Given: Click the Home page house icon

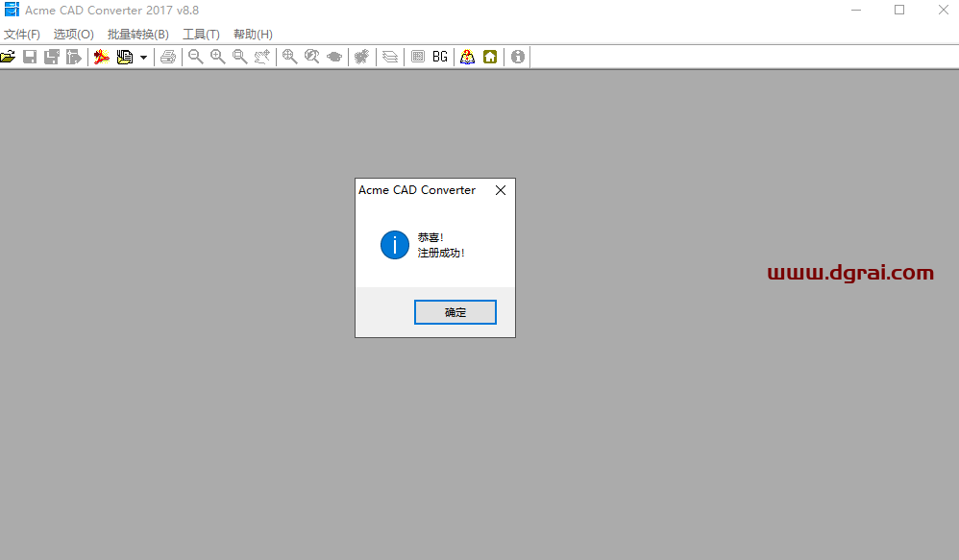Looking at the screenshot, I should coord(490,57).
